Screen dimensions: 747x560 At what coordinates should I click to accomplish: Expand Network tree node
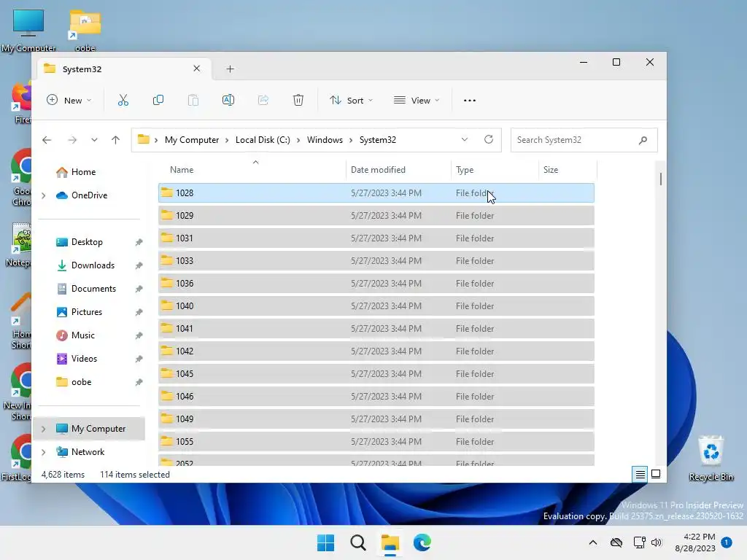pyautogui.click(x=43, y=452)
